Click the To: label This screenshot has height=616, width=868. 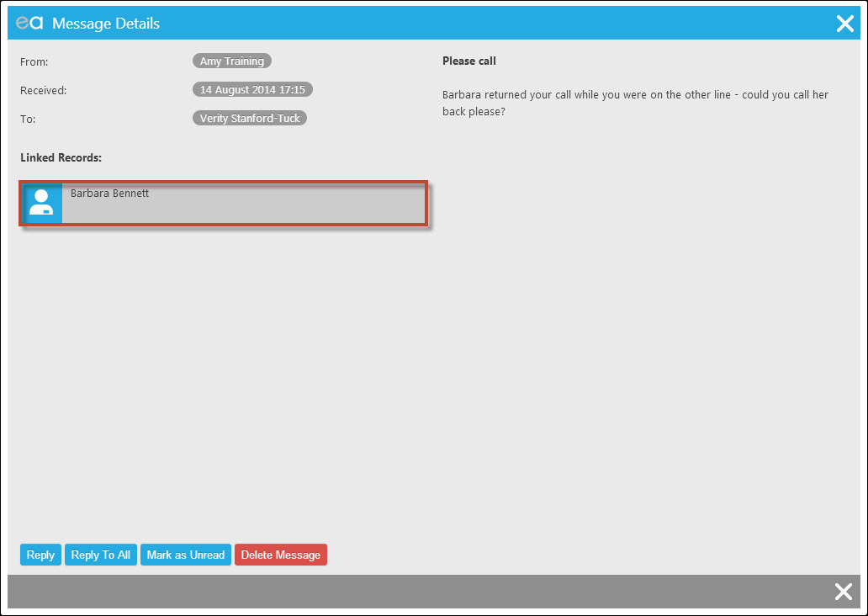tap(28, 119)
